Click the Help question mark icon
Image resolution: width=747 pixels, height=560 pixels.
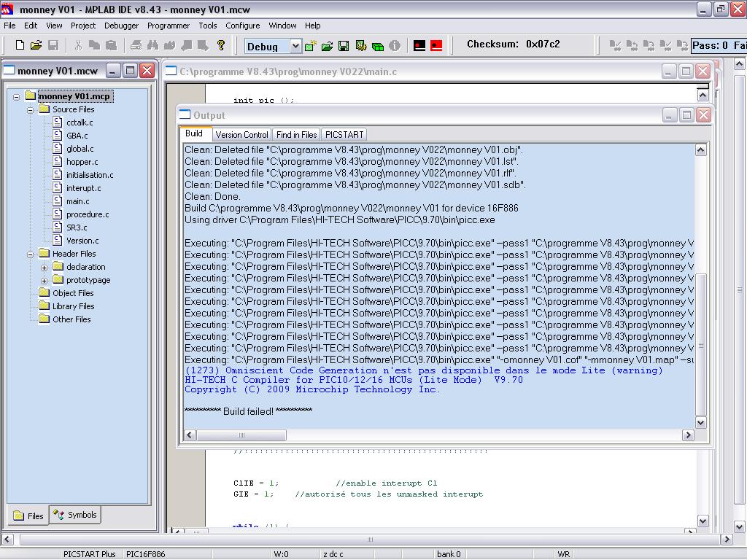point(221,45)
